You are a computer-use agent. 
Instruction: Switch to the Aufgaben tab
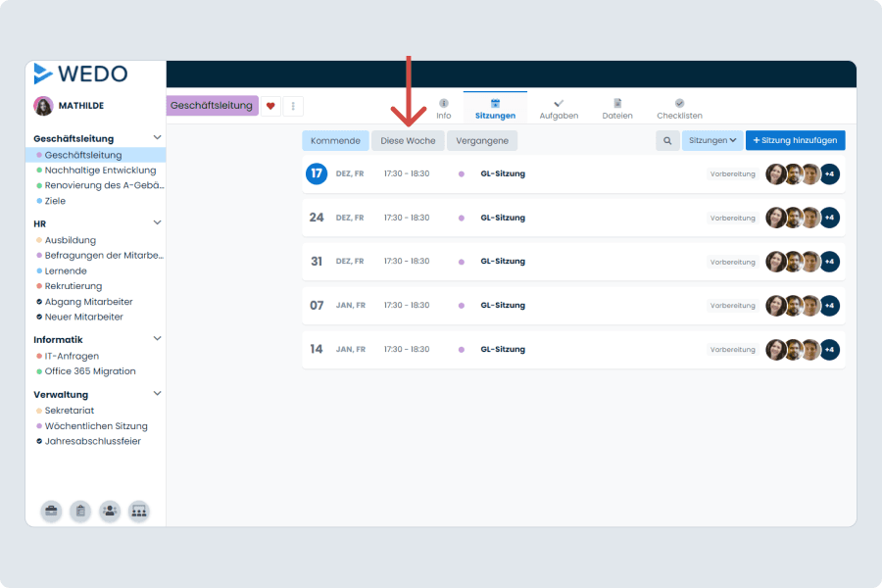[559, 108]
